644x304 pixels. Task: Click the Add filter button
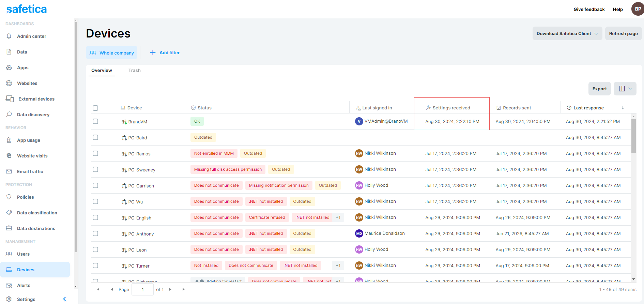point(165,52)
